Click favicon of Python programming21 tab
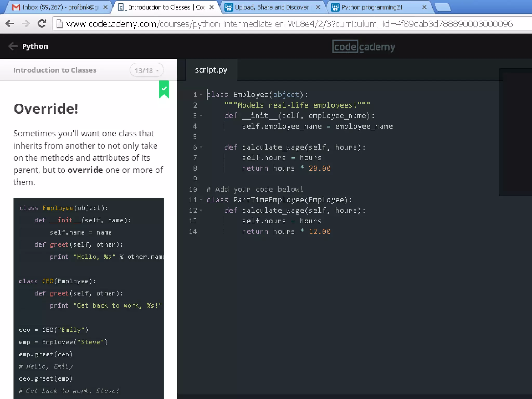 click(335, 7)
